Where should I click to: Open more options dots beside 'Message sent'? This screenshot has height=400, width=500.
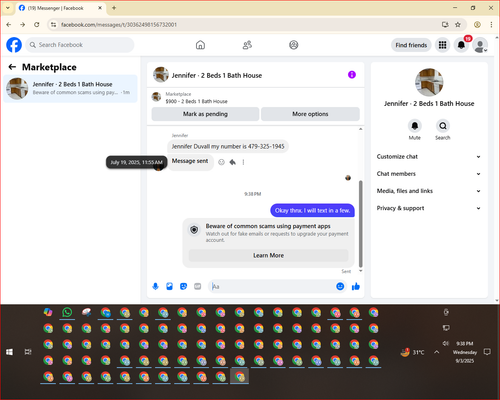[243, 162]
